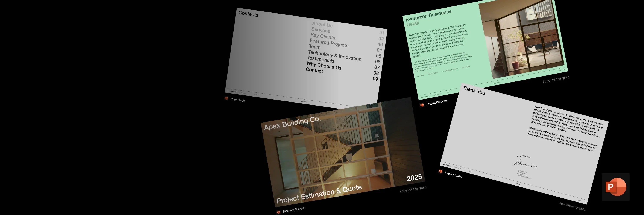Screen dimensions: 644x215
Task: Select the PowerPoint icon by "Estimate / Quote"
Action: (278, 212)
